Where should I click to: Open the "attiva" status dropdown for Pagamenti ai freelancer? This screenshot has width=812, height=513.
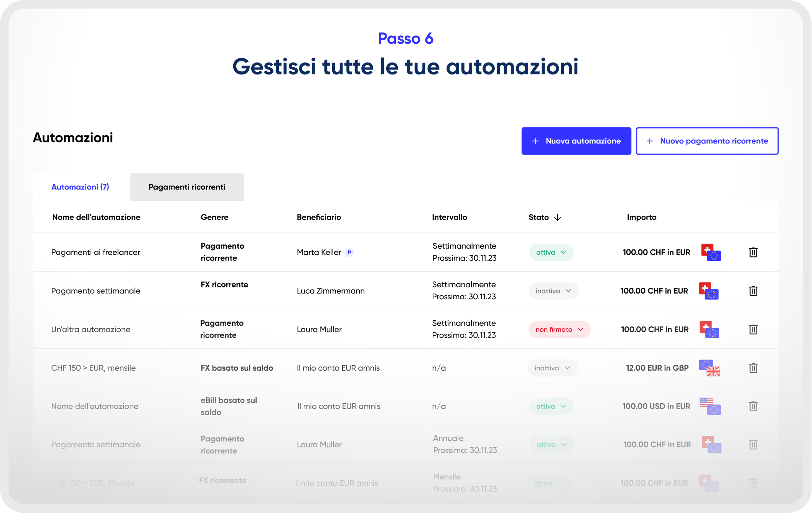pyautogui.click(x=551, y=252)
